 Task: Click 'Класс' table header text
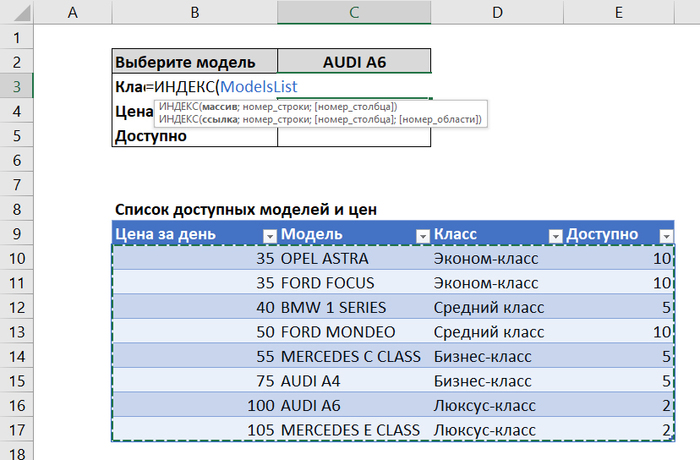pos(455,234)
